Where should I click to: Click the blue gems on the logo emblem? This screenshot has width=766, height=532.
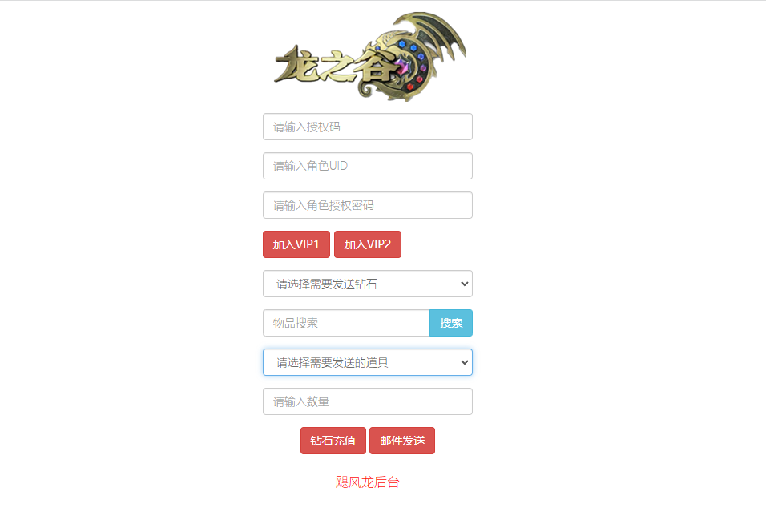411,48
